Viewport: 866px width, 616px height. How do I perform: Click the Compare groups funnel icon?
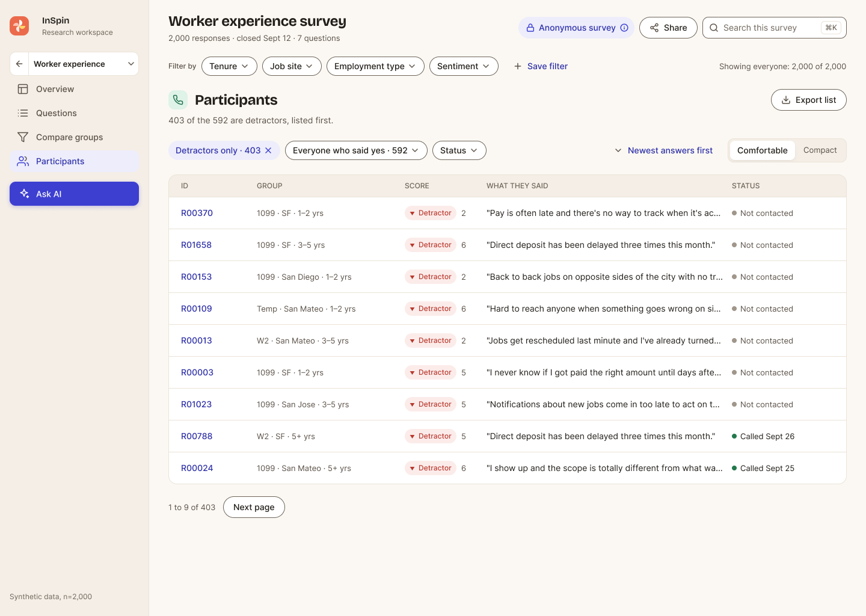point(23,137)
